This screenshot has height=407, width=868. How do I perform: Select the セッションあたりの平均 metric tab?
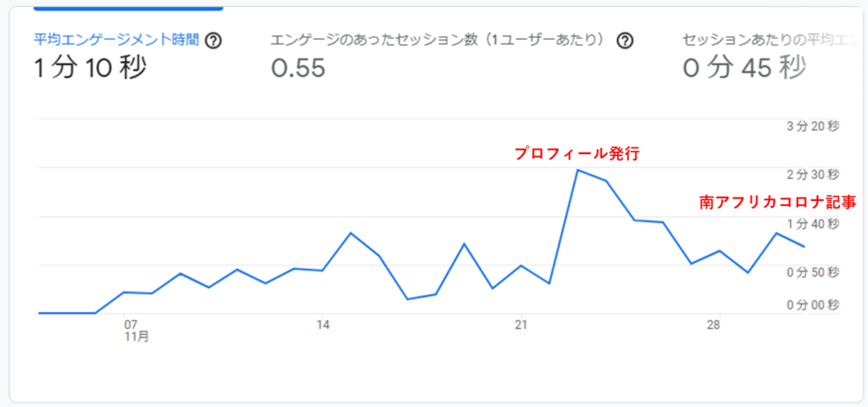pyautogui.click(x=771, y=41)
